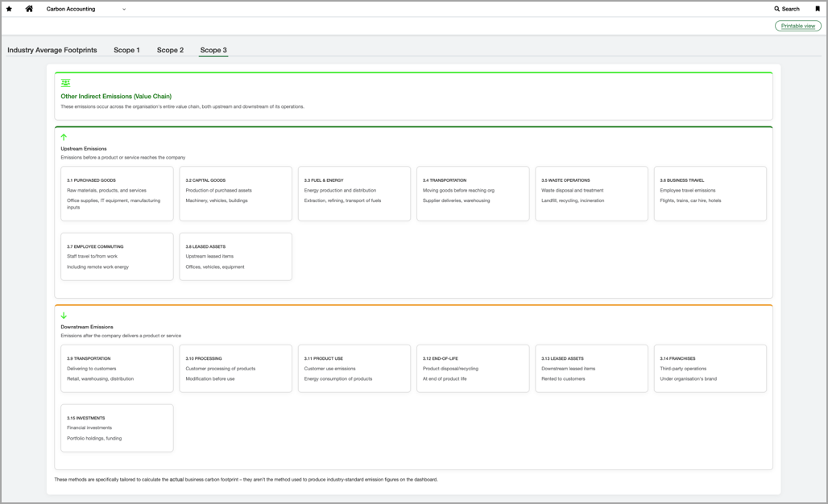
Task: Click the Search magnifier icon
Action: pyautogui.click(x=777, y=9)
